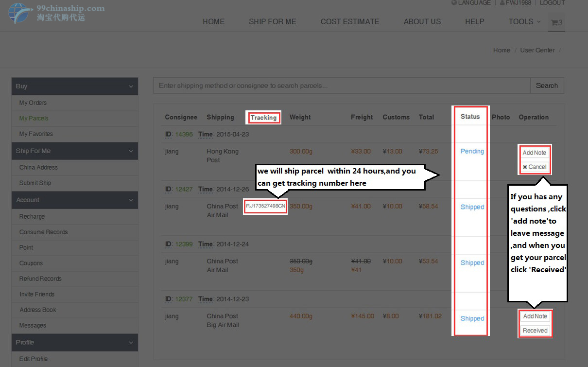Viewport: 588px width, 367px height.
Task: Add Note to parcel 14396
Action: (x=535, y=153)
